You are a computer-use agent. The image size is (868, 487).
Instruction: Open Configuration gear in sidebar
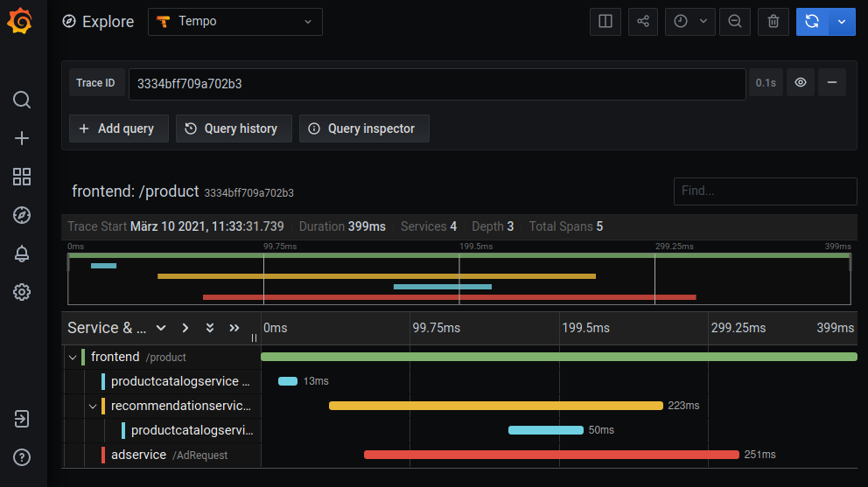22,292
